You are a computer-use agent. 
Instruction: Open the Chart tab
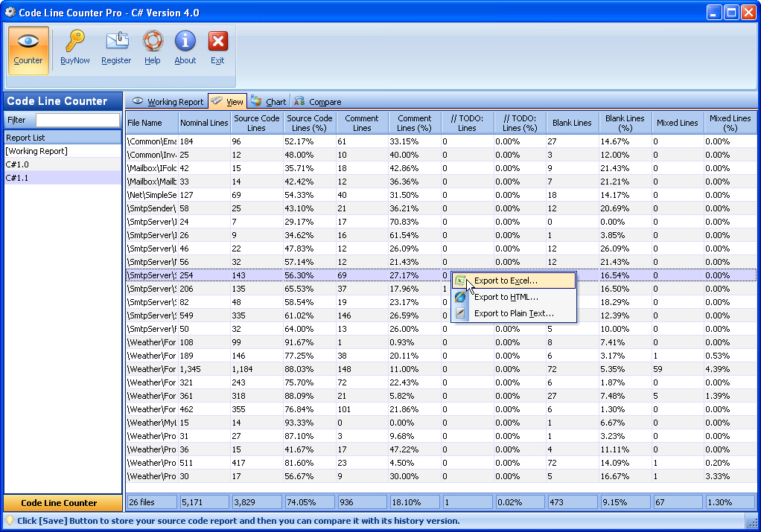pyautogui.click(x=268, y=101)
